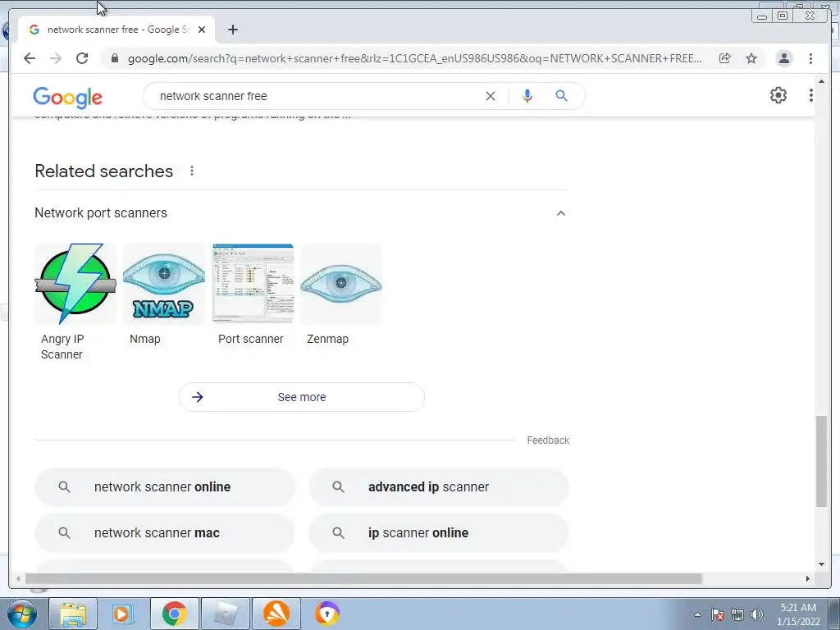Viewport: 840px width, 630px height.
Task: Bookmark this page with the star
Action: pos(751,58)
